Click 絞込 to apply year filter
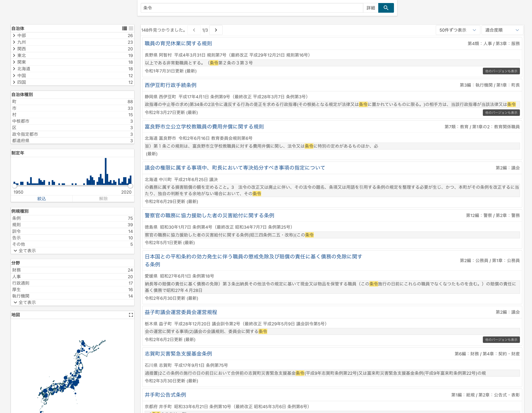The image size is (532, 413). pos(42,199)
